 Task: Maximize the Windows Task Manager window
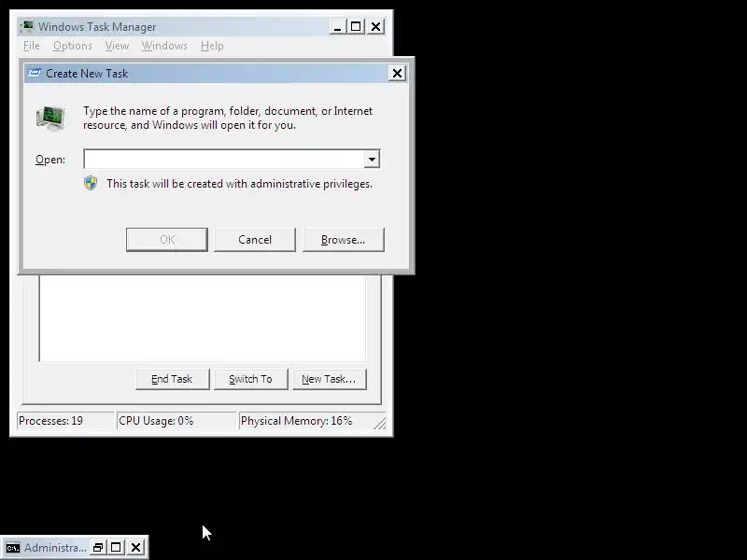(356, 27)
